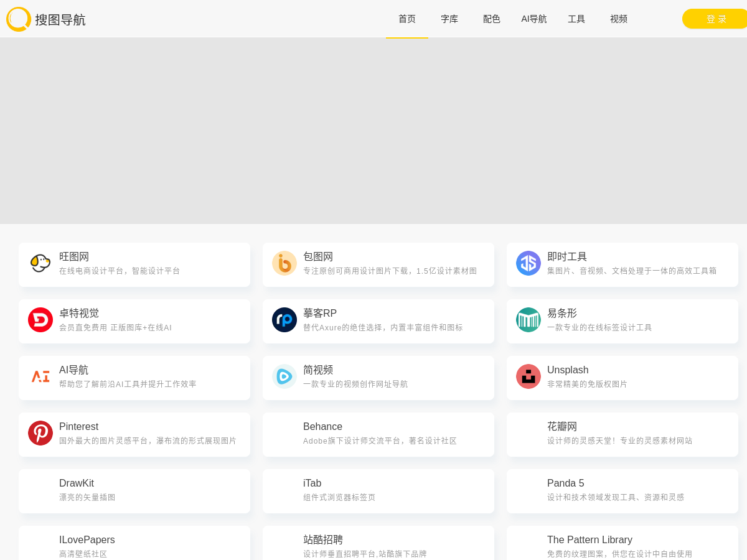Click the AI导航 orange AI icon
This screenshot has height=560, width=747.
[40, 376]
